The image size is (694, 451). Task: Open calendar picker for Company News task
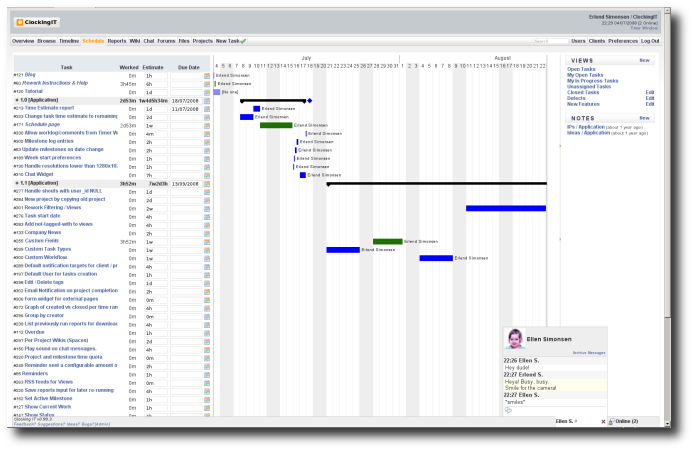(207, 234)
